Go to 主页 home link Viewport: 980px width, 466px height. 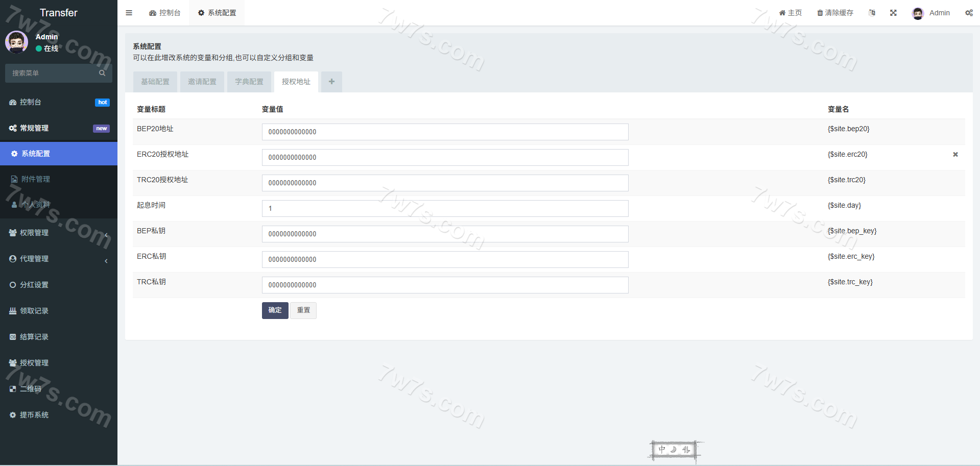tap(790, 13)
